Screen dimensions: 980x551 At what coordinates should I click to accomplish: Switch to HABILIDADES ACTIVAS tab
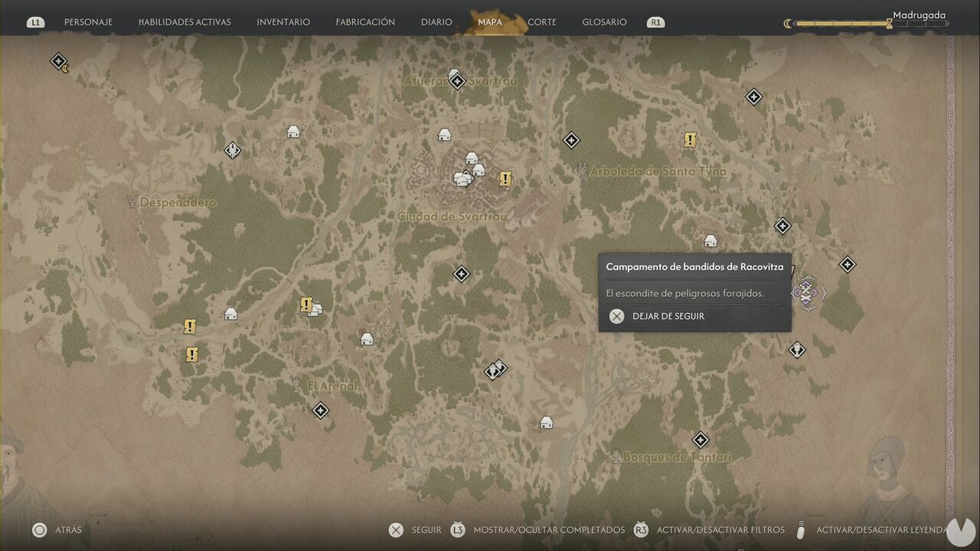[185, 22]
